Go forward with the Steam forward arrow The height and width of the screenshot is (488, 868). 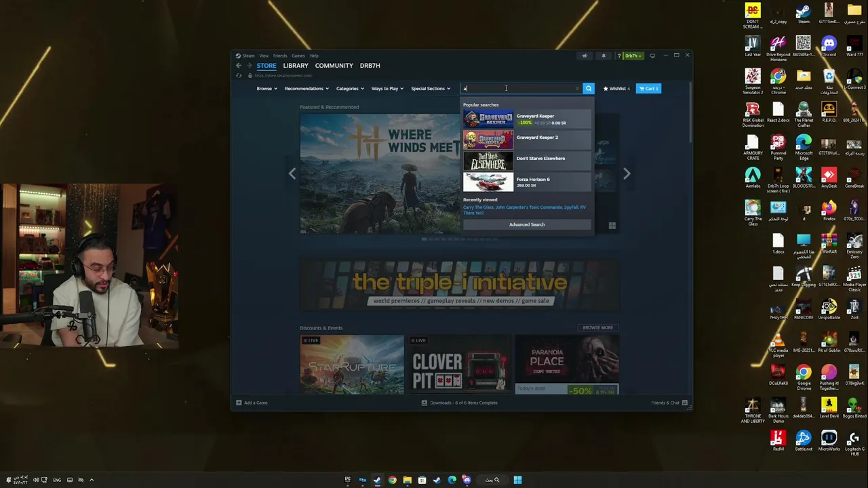[250, 66]
